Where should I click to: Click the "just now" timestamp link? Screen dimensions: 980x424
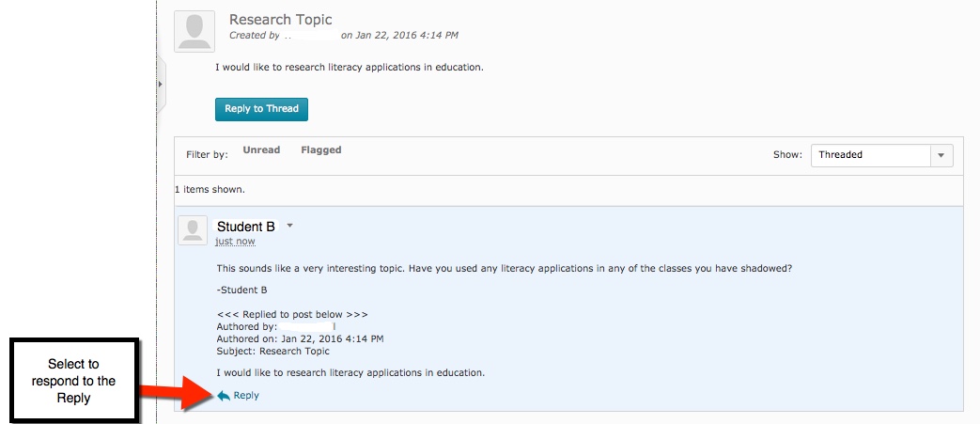pyautogui.click(x=235, y=242)
